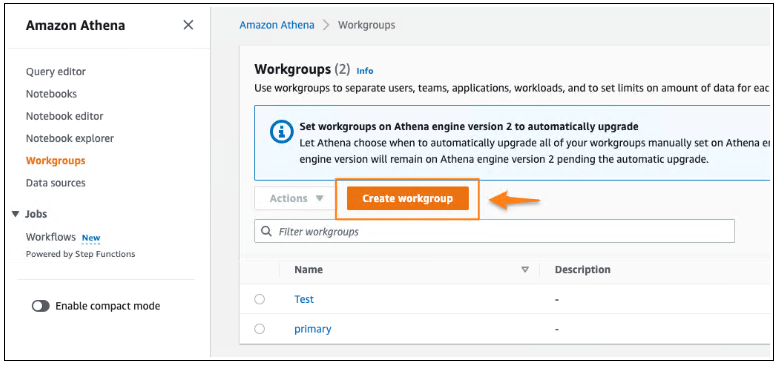780x365 pixels.
Task: Select the primary workgroup radio button
Action: 260,329
